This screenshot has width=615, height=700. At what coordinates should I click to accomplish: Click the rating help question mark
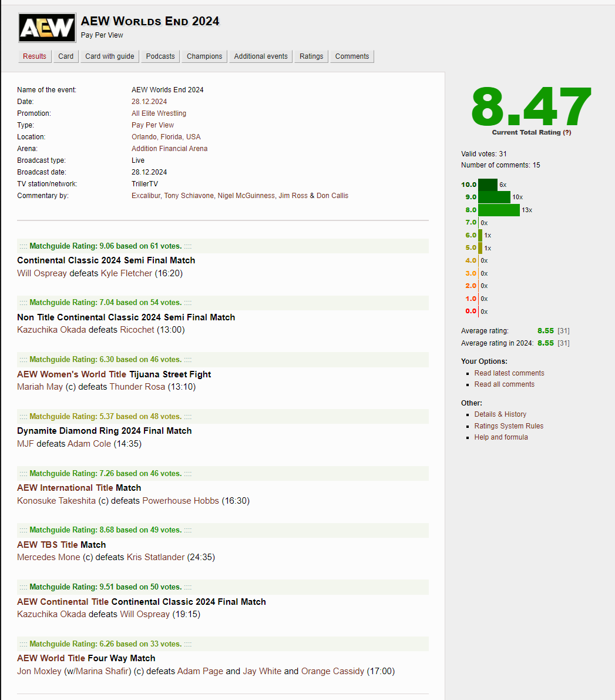(567, 132)
